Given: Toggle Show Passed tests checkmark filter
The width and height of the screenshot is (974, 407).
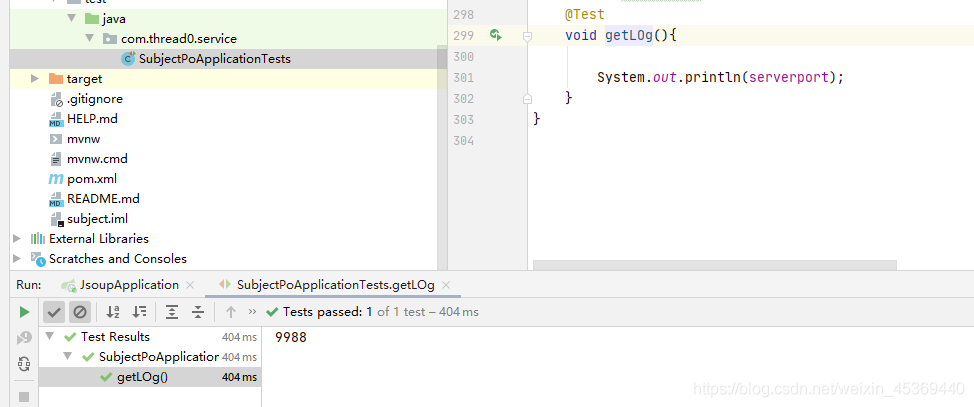Looking at the screenshot, I should click(55, 312).
